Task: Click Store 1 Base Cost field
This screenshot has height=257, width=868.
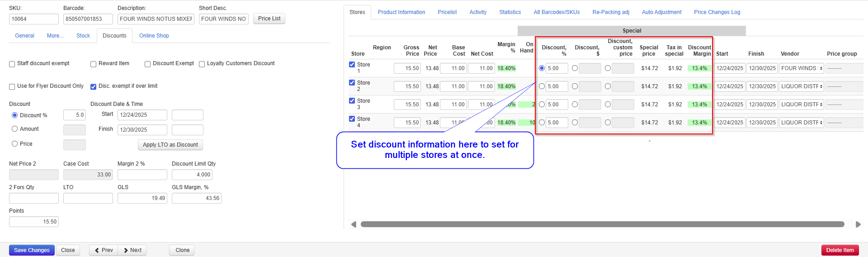Action: 453,68
